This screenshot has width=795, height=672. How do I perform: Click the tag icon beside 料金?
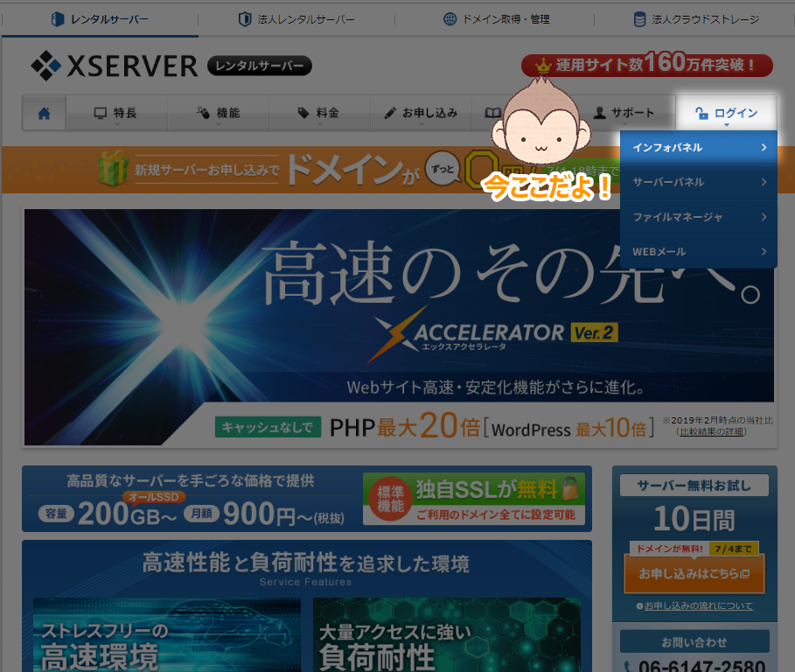tap(303, 113)
